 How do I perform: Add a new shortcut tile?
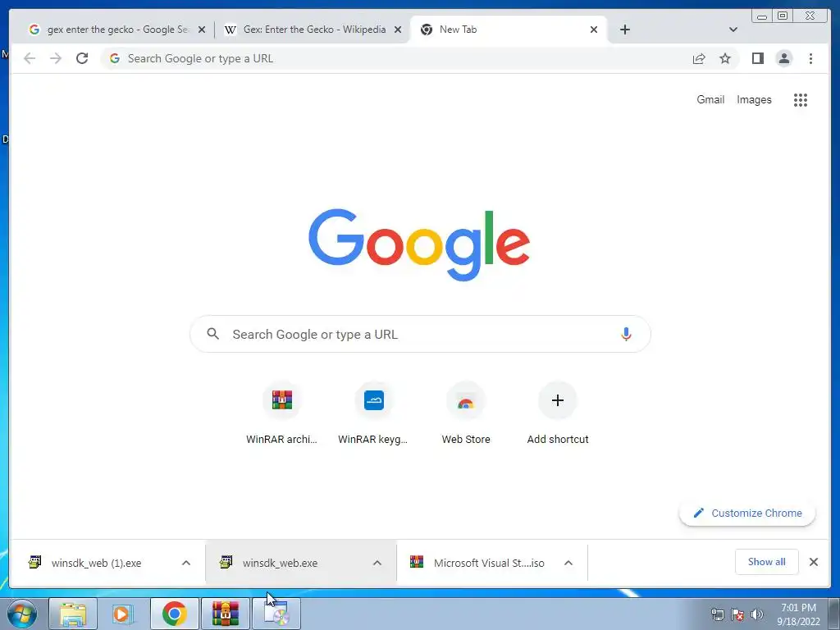[x=558, y=413]
